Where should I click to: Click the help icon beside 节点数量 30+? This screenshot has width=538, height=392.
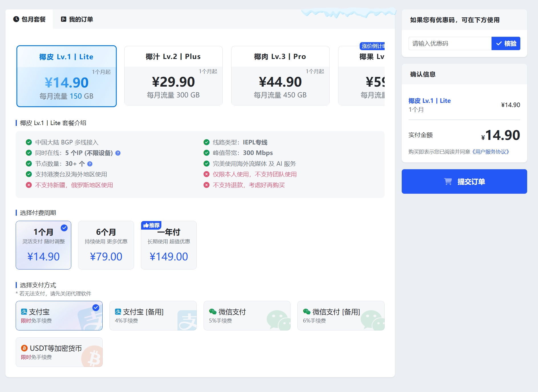90,164
